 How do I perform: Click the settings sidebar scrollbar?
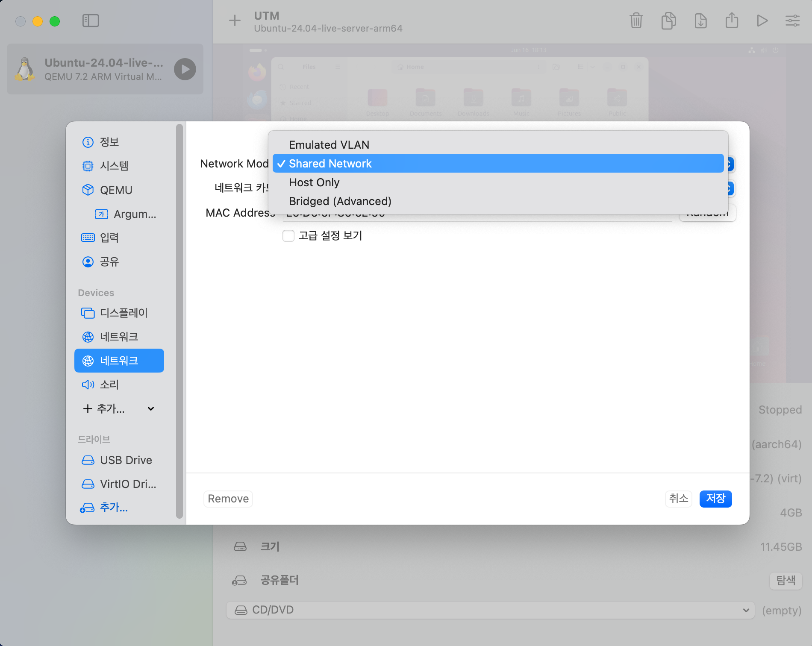[x=179, y=320]
